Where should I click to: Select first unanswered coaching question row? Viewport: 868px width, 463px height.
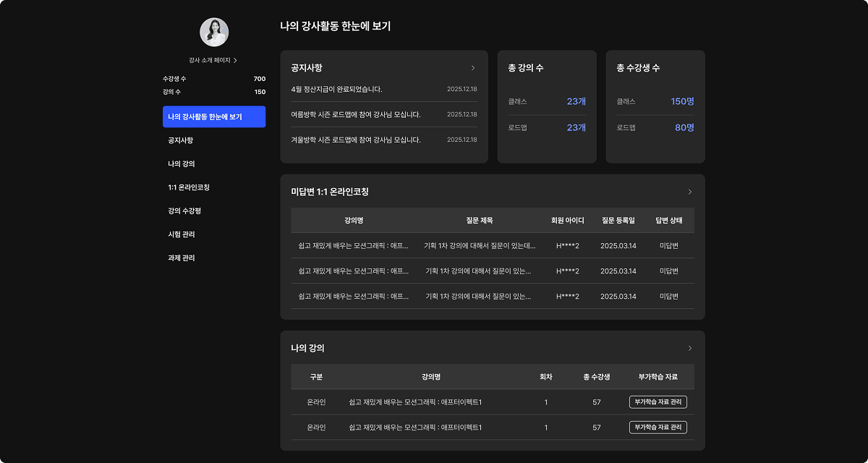[492, 246]
